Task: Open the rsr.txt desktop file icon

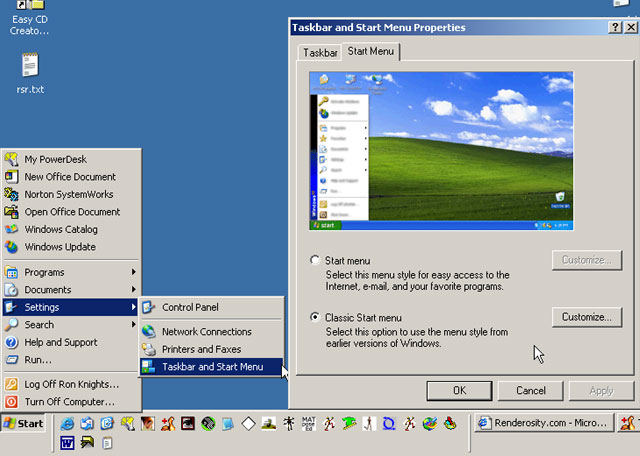Action: (30, 73)
